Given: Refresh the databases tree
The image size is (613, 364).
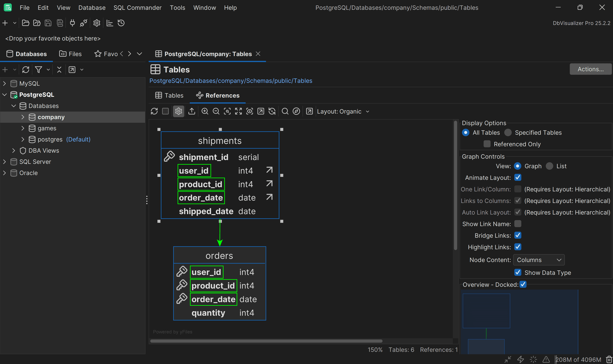Looking at the screenshot, I should pyautogui.click(x=26, y=70).
